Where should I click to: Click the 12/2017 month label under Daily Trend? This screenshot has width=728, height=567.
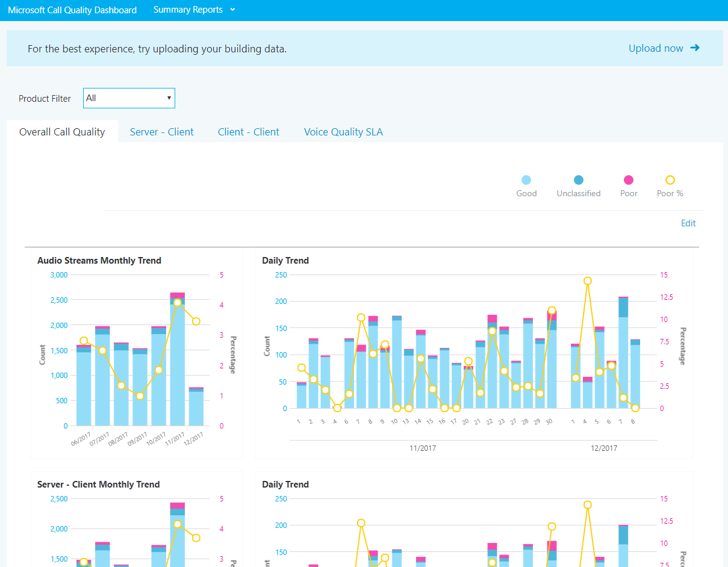tap(604, 448)
